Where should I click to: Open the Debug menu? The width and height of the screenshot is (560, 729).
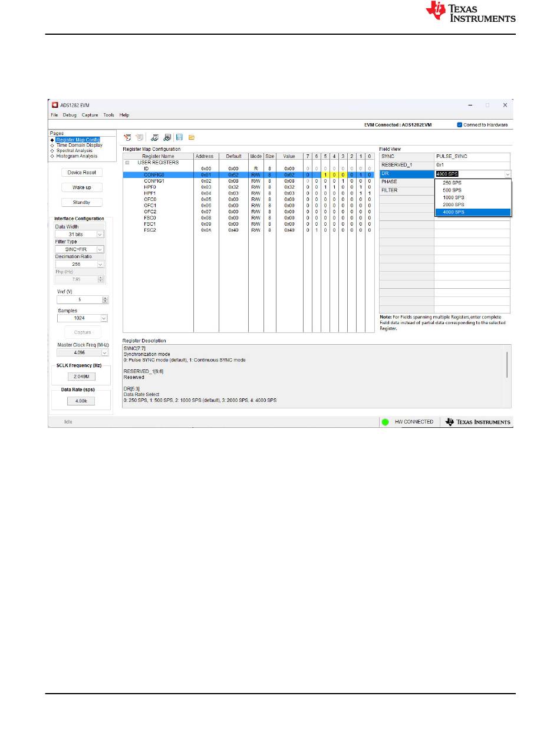pyautogui.click(x=70, y=115)
